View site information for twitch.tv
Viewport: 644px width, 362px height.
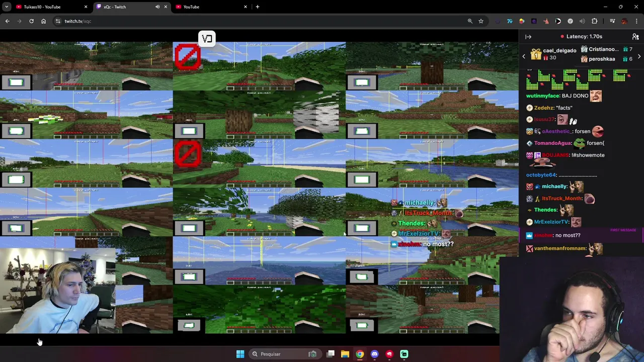pos(58,21)
